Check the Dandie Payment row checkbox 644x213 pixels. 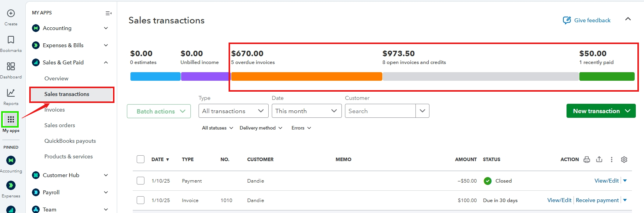tap(141, 181)
